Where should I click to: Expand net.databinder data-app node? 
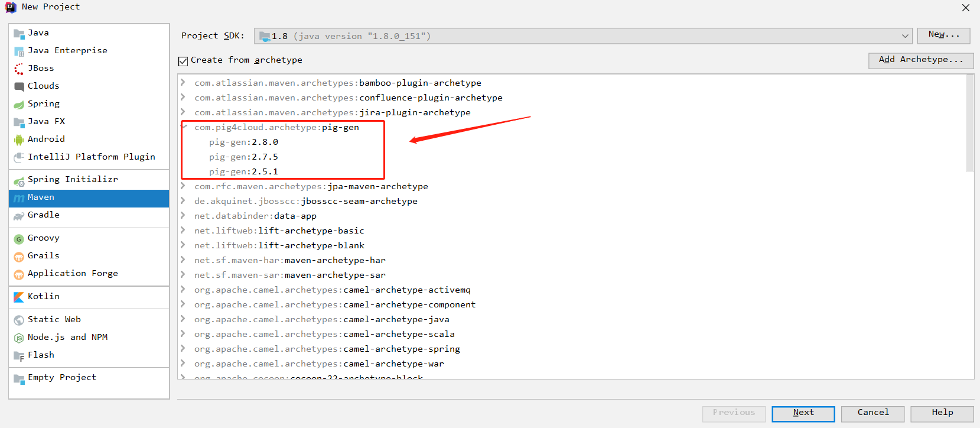click(x=183, y=215)
